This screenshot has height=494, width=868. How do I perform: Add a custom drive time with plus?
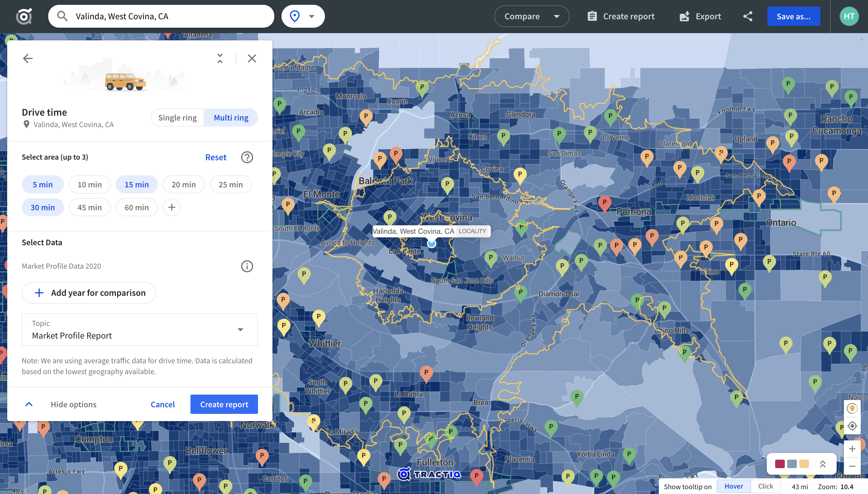tap(172, 207)
